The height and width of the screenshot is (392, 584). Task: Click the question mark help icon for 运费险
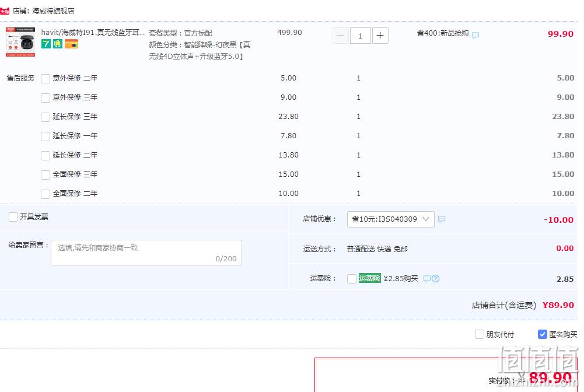435,278
